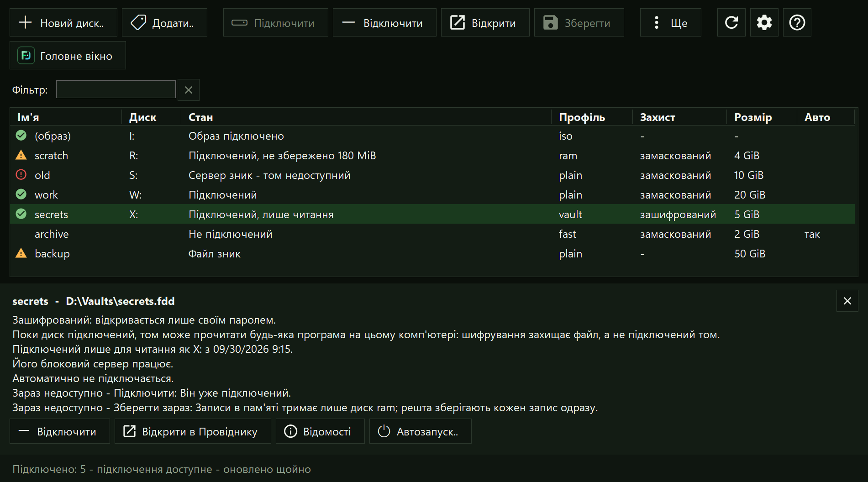Select the old disk row name
The width and height of the screenshot is (868, 482).
point(42,175)
